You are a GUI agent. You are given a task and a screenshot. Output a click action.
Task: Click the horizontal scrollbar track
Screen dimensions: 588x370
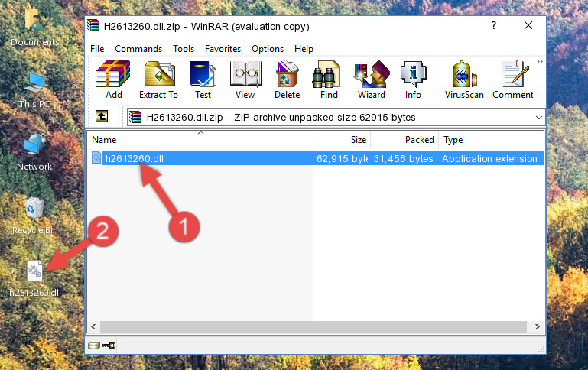point(313,326)
